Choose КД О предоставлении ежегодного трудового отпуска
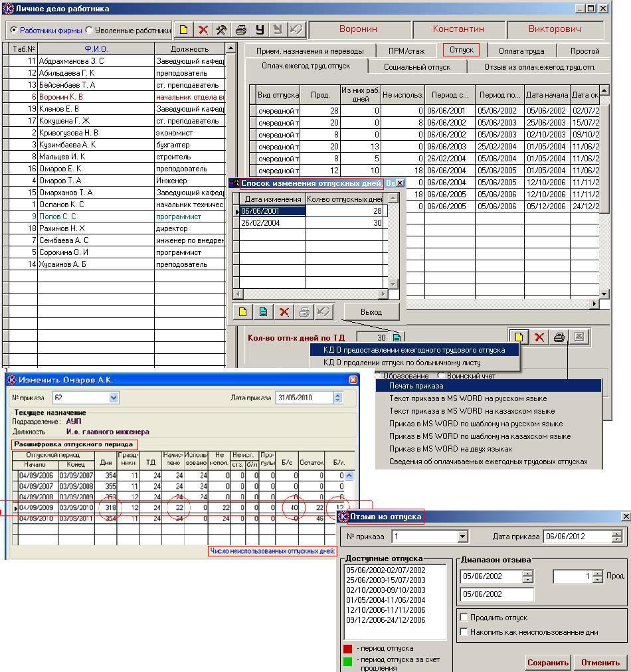631x672 pixels. point(414,350)
